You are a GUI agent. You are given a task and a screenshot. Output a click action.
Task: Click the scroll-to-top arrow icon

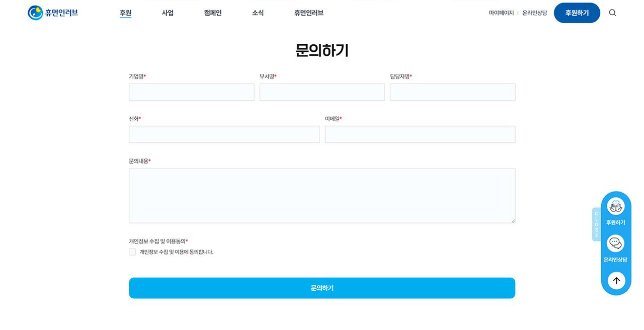pyautogui.click(x=616, y=281)
